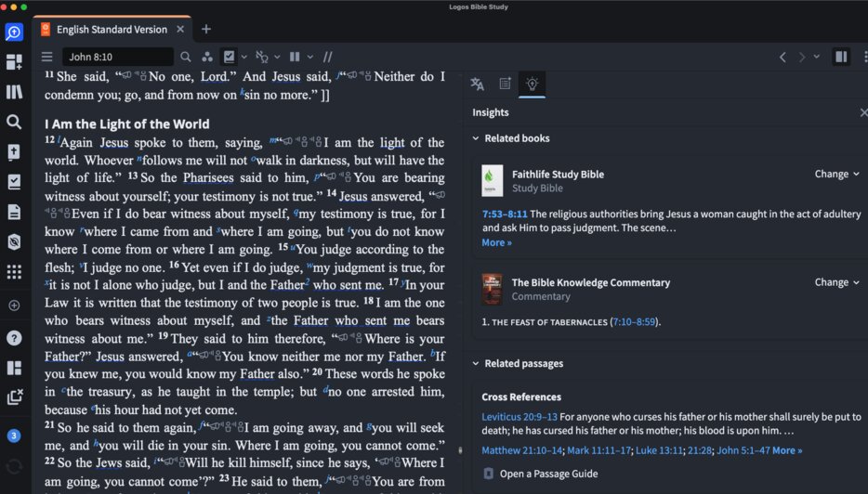Switch to the English Standard Version tab

click(111, 30)
